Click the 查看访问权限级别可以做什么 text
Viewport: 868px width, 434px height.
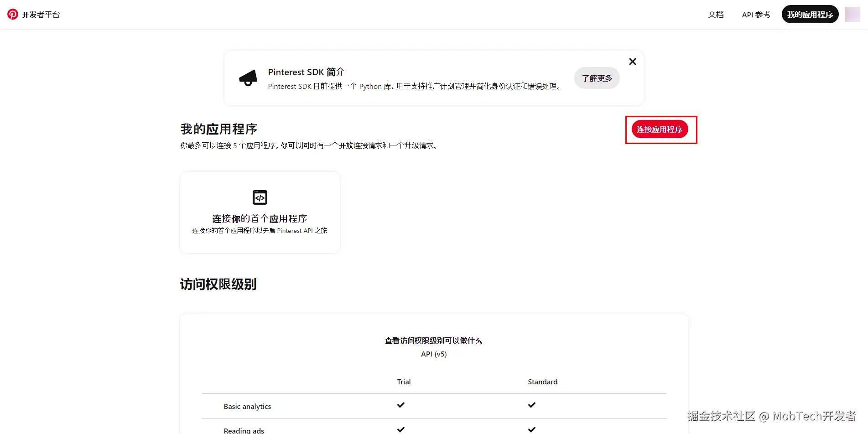point(434,341)
